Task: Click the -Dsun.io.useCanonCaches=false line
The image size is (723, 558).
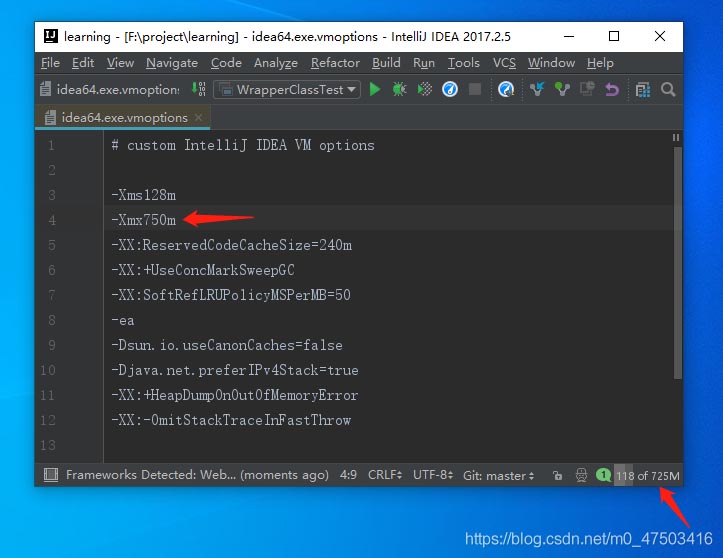Action: 227,345
